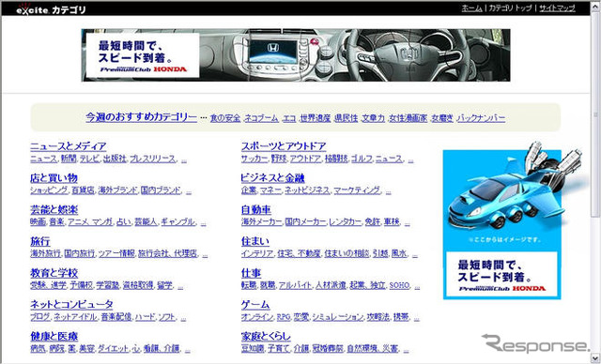Screen dimensions: 601x364
Task: Open the 世界遺産 recommended category
Action: (x=316, y=118)
